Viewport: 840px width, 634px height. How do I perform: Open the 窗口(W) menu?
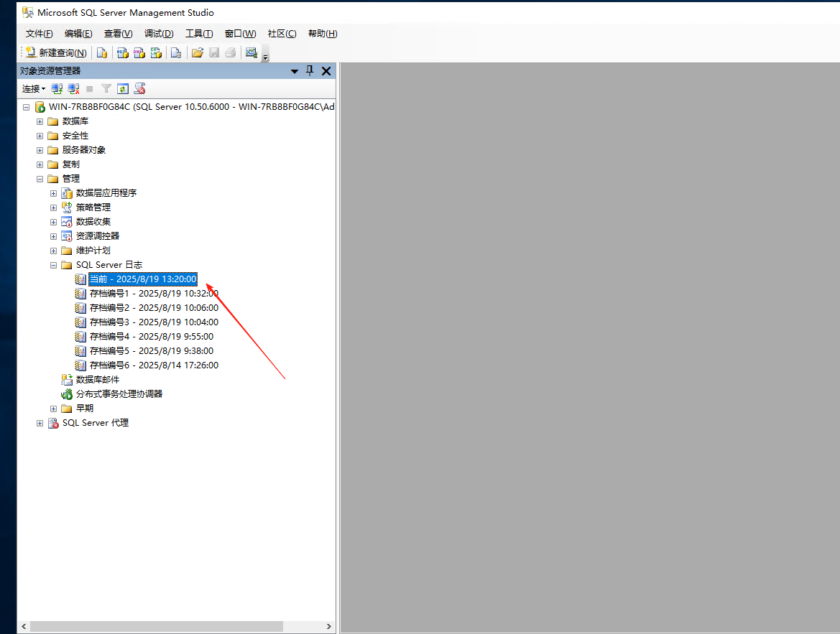point(240,34)
